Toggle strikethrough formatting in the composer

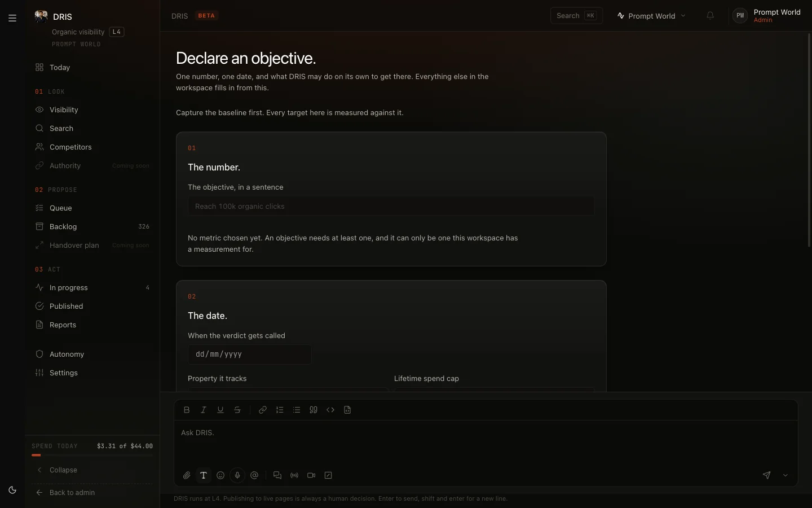[x=237, y=410]
